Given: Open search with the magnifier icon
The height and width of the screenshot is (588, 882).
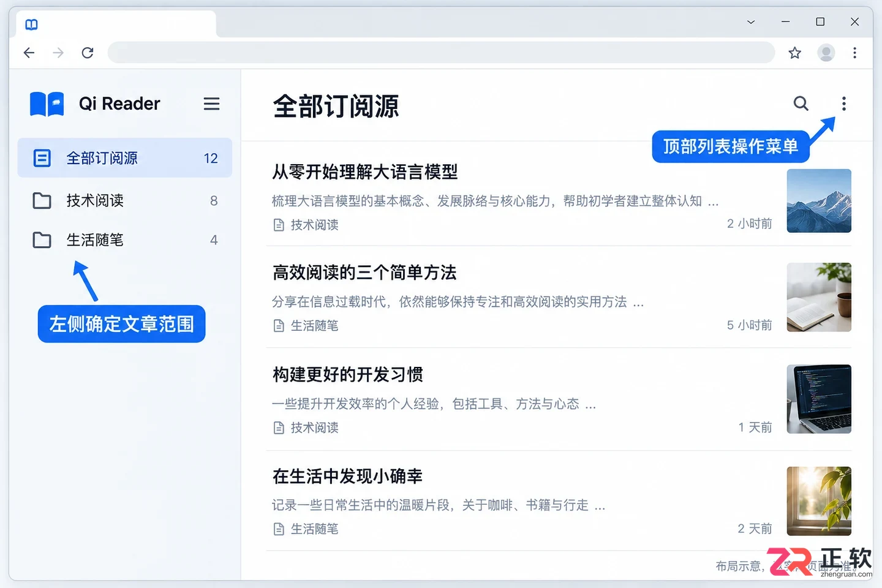Looking at the screenshot, I should 801,104.
